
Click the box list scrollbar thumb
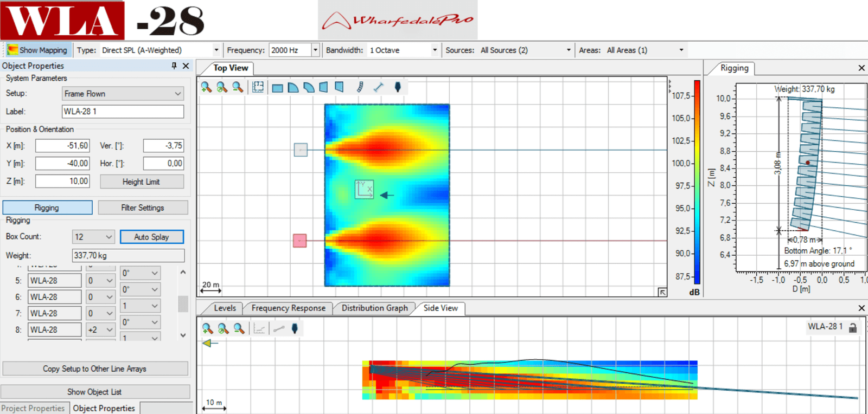[183, 304]
